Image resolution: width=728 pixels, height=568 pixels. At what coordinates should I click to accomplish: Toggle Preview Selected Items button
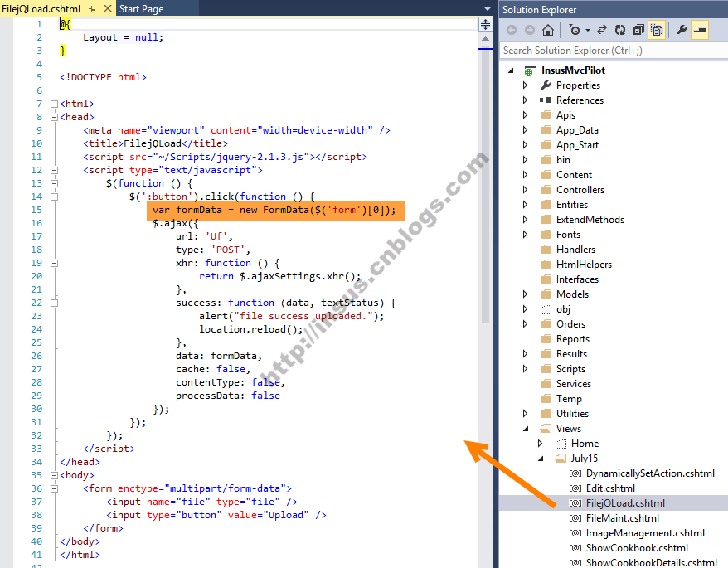click(700, 30)
